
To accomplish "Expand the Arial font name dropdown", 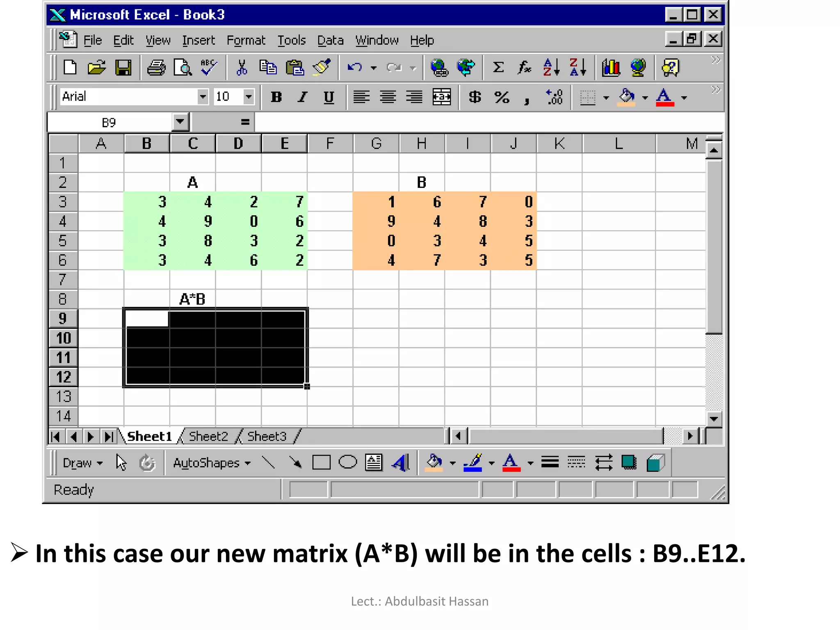I will (203, 97).
